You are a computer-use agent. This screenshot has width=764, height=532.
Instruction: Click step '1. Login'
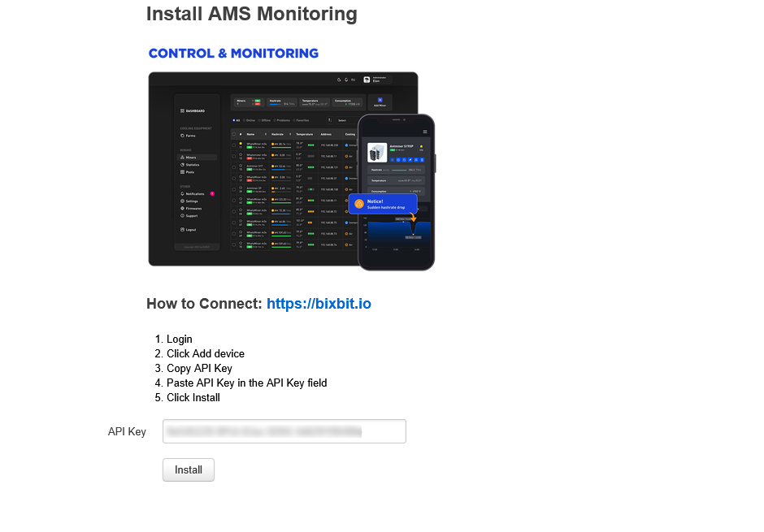(x=173, y=340)
